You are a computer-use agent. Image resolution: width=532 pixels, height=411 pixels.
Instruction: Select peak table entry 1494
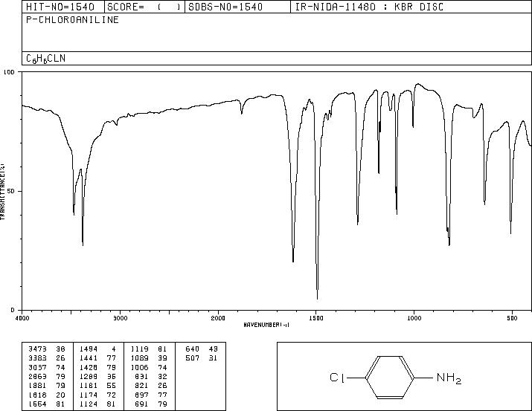[x=89, y=349]
